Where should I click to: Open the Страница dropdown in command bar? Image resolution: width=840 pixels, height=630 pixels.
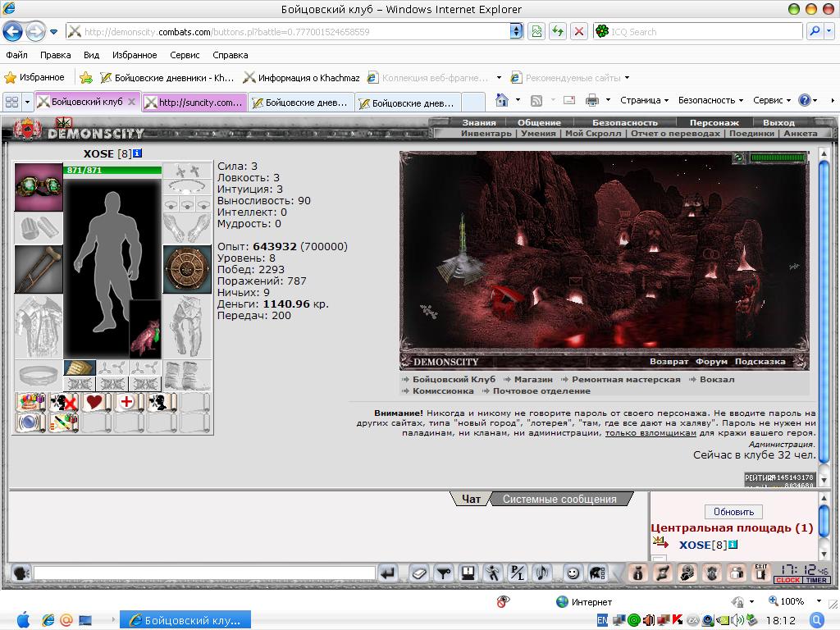644,100
